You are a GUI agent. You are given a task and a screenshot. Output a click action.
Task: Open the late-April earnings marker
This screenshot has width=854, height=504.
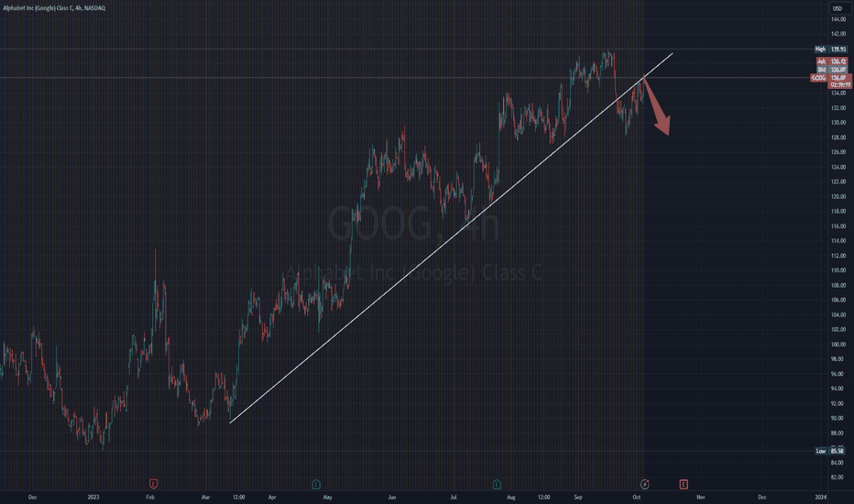coord(316,484)
